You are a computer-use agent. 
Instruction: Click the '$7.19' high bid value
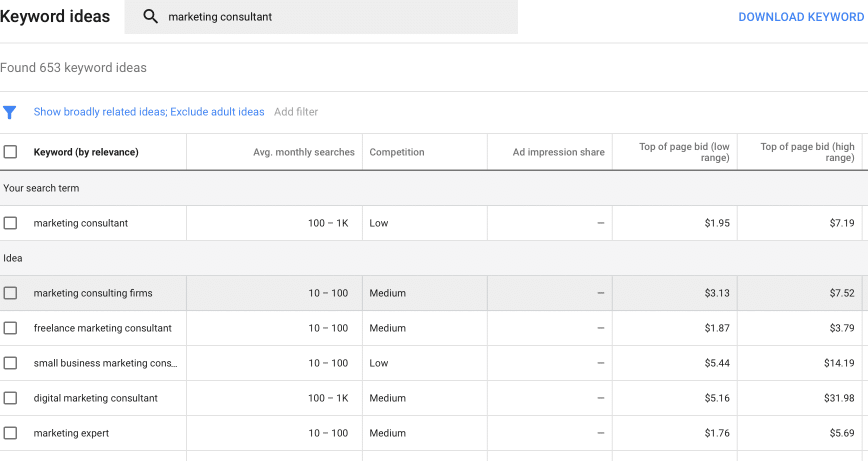click(x=842, y=223)
